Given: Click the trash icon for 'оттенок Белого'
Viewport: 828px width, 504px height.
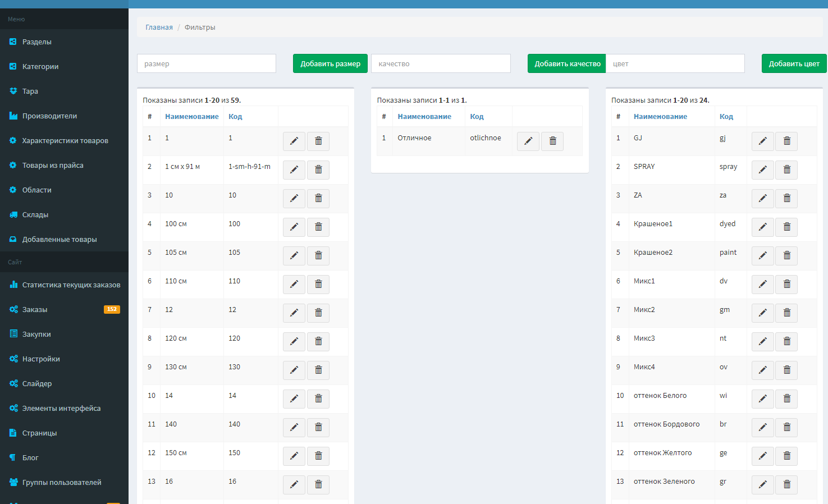Looking at the screenshot, I should click(786, 398).
